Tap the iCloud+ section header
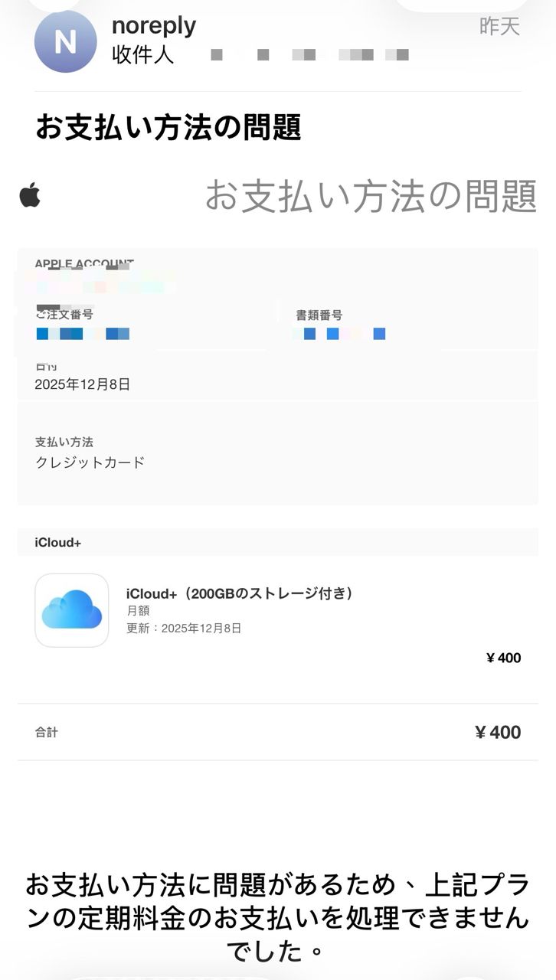 pos(58,542)
